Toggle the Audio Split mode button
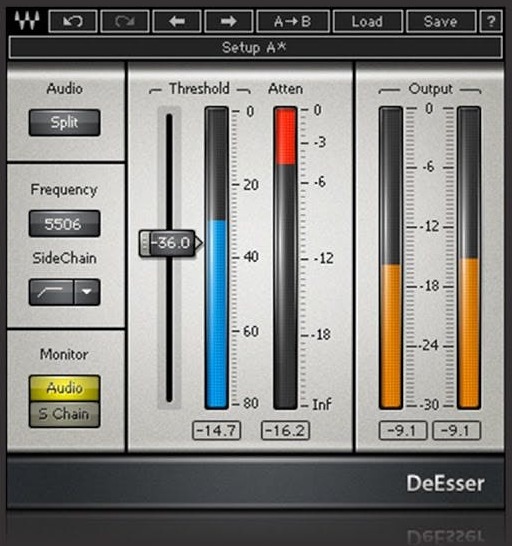512x546 pixels. click(64, 123)
